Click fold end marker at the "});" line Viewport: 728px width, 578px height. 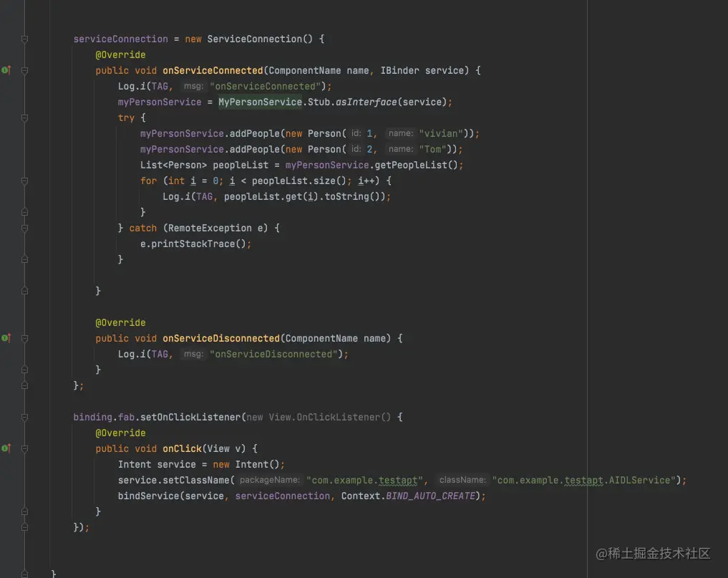(24, 527)
